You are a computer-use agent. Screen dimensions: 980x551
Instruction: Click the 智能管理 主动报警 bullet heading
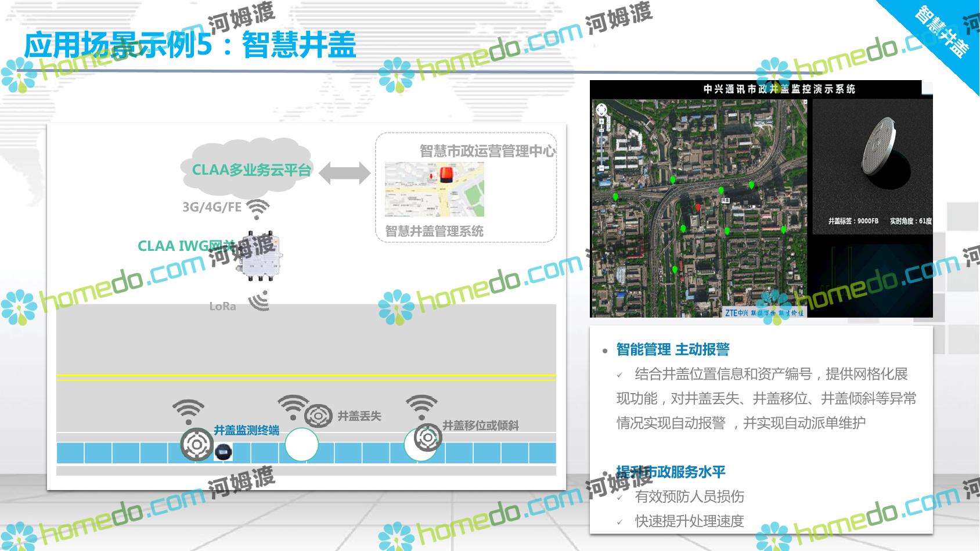[672, 350]
